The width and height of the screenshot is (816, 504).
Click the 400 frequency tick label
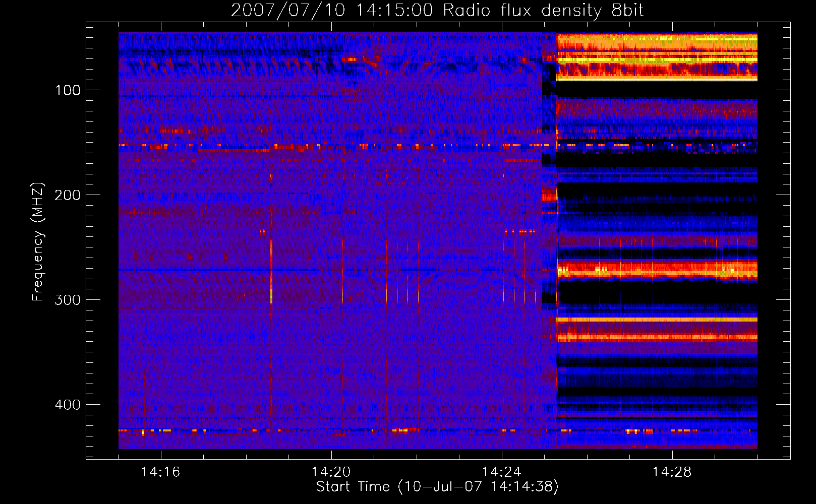[x=68, y=405]
